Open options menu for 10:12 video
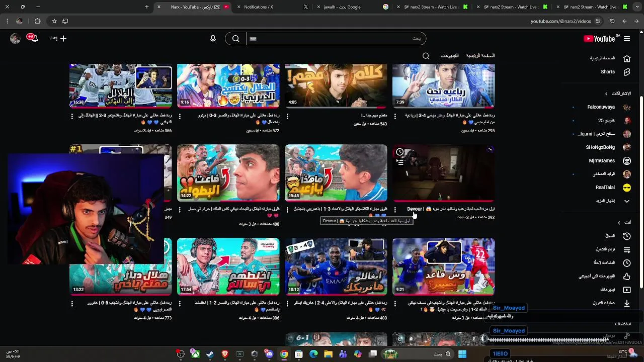This screenshot has width=644, height=362. (287, 303)
